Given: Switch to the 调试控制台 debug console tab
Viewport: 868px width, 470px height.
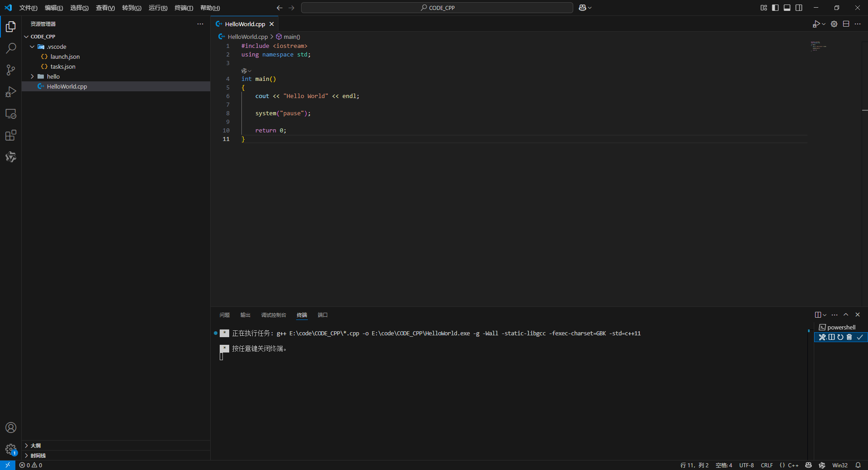Looking at the screenshot, I should [x=274, y=315].
